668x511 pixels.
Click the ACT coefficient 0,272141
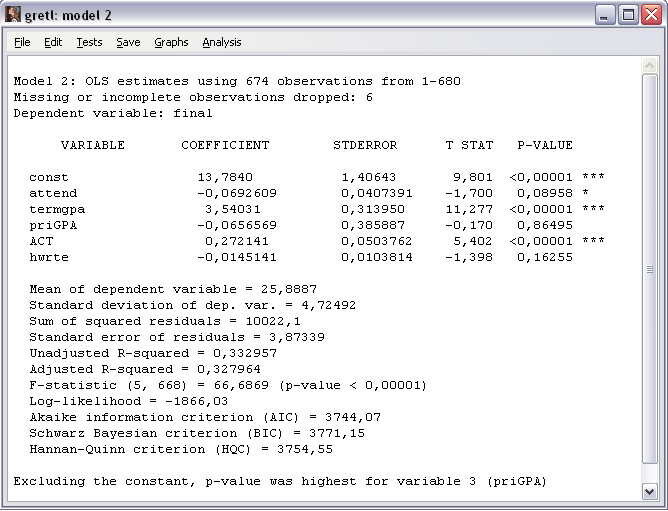pos(237,241)
